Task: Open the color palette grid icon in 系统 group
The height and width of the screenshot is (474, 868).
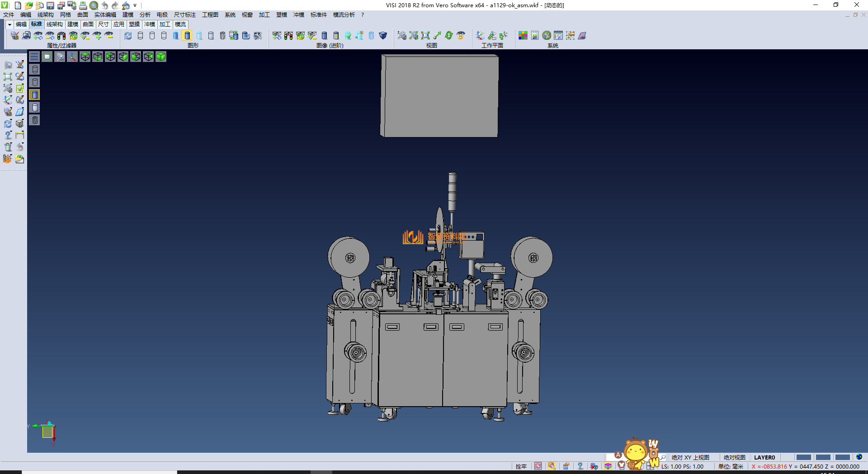Action: (x=523, y=35)
